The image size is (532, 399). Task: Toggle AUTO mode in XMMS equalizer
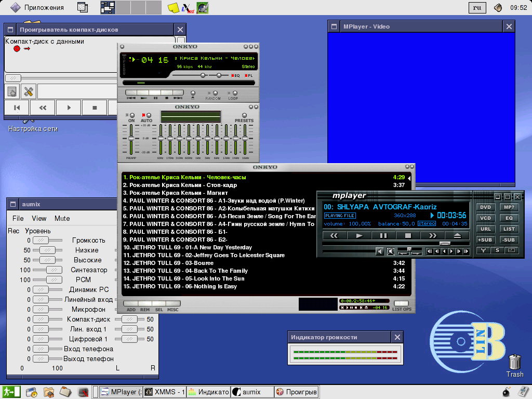tap(148, 116)
